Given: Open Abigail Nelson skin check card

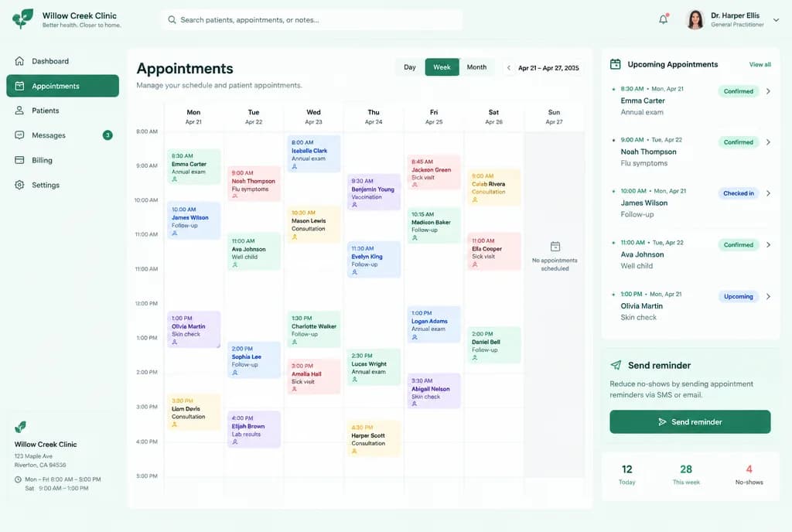Looking at the screenshot, I should pyautogui.click(x=434, y=391).
